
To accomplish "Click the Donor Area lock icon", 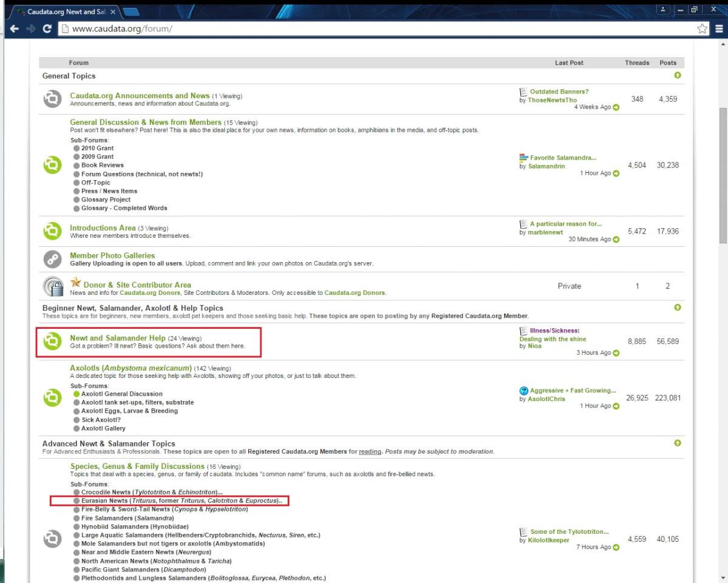I will pos(53,286).
